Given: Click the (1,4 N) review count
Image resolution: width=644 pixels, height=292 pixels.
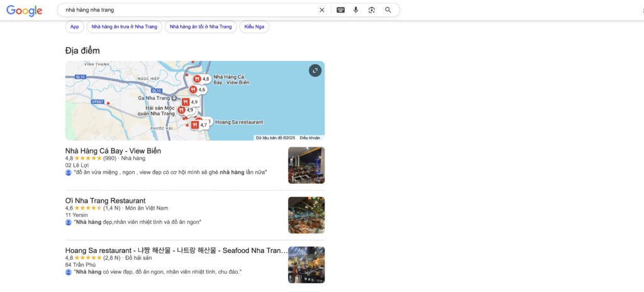Looking at the screenshot, I should point(112,208).
